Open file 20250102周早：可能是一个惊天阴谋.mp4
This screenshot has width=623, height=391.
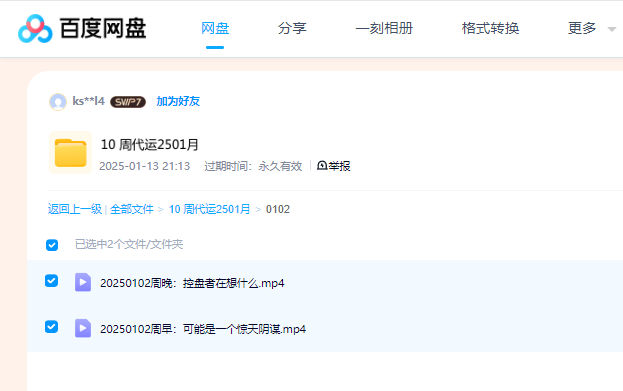203,329
